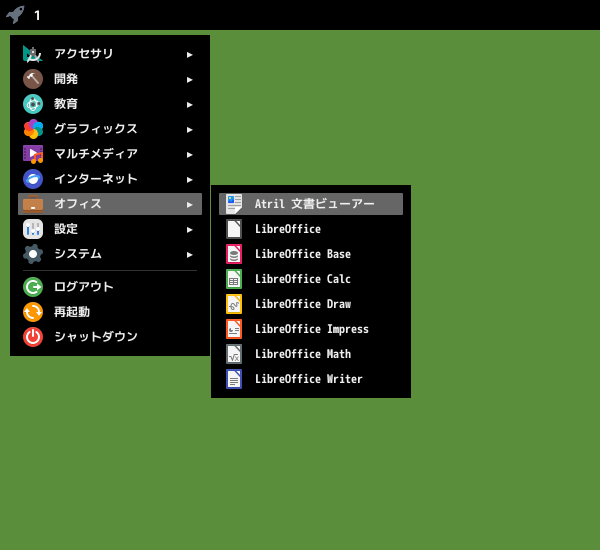Open the アクセサリ menu label
This screenshot has height=550, width=600.
pos(84,54)
